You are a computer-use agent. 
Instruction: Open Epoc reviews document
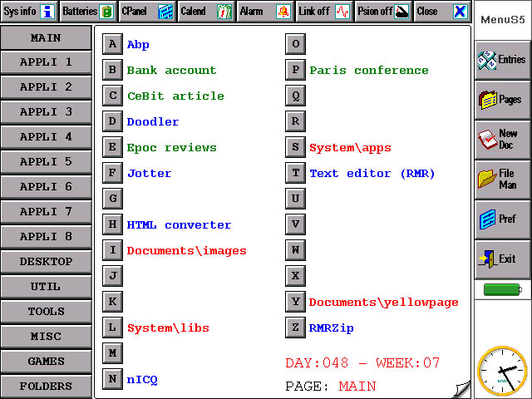172,148
